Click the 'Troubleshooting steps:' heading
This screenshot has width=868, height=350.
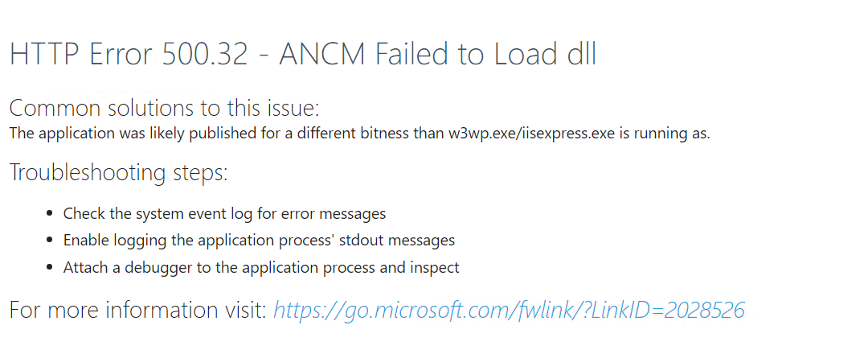point(118,173)
